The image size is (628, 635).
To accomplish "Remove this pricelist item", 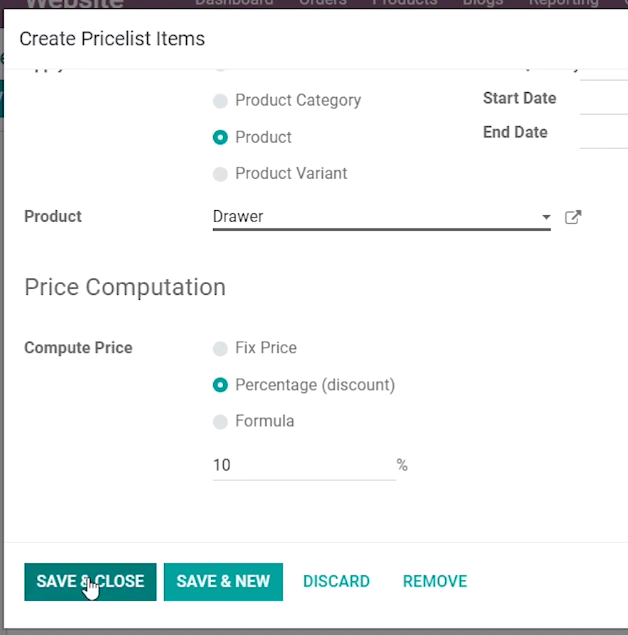I will click(435, 582).
